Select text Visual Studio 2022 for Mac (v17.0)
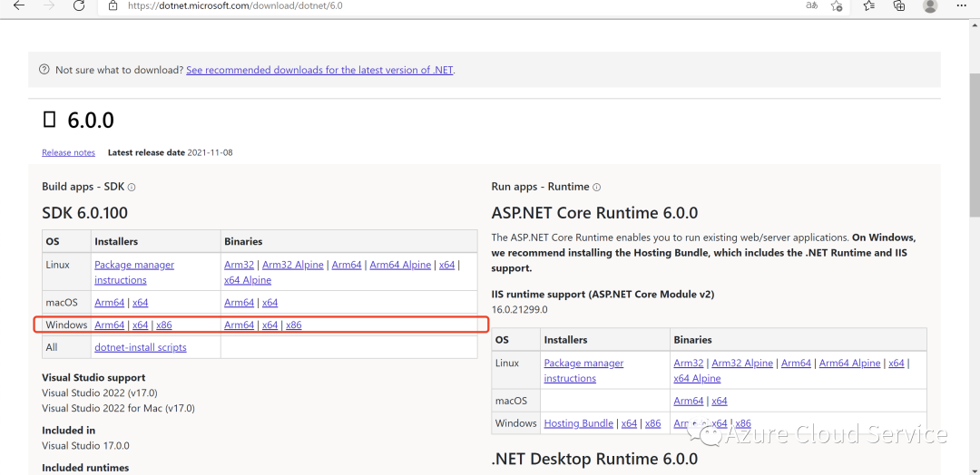Viewport: 980px width, 475px height. 118,409
